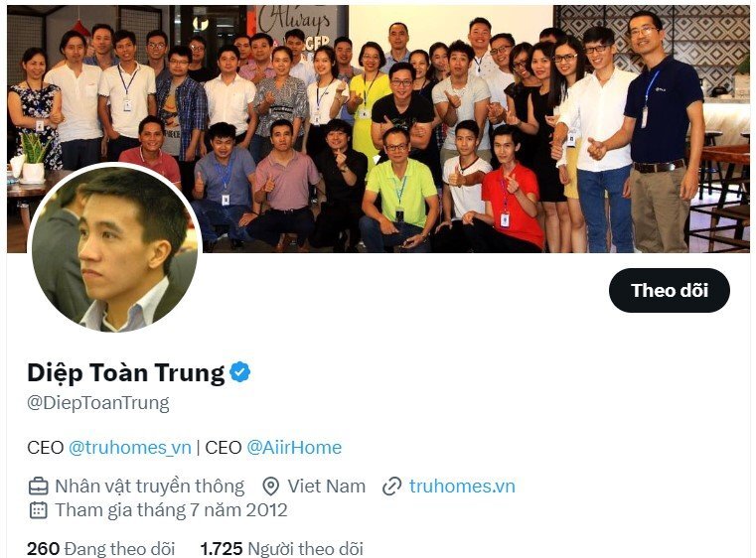Click the chain link icon beside truhomes.vn
Screen dimensions: 756x558
[x=392, y=487]
